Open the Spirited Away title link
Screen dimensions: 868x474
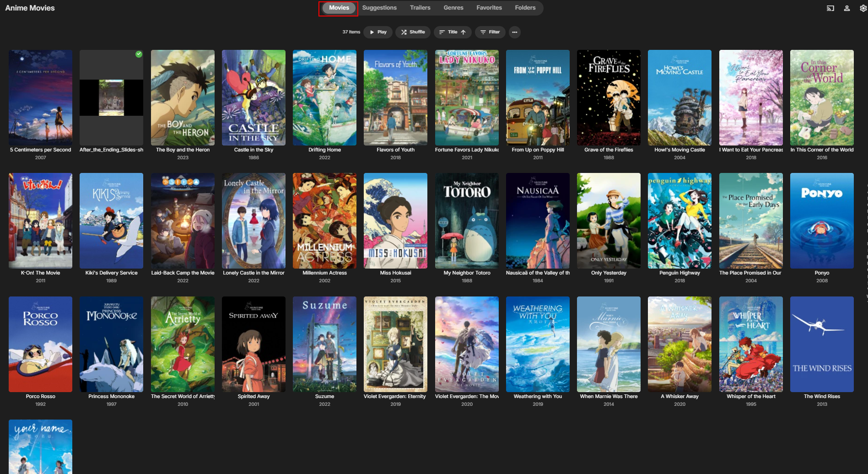point(253,396)
